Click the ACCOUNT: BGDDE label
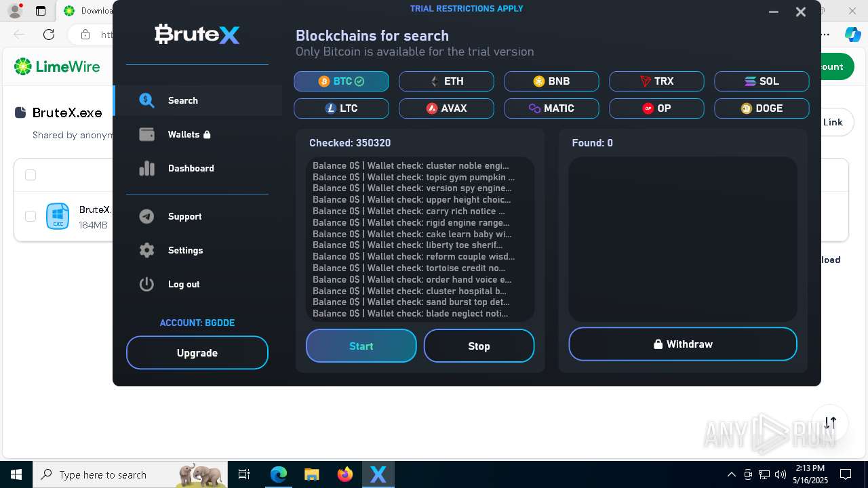This screenshot has height=488, width=868. [x=197, y=323]
